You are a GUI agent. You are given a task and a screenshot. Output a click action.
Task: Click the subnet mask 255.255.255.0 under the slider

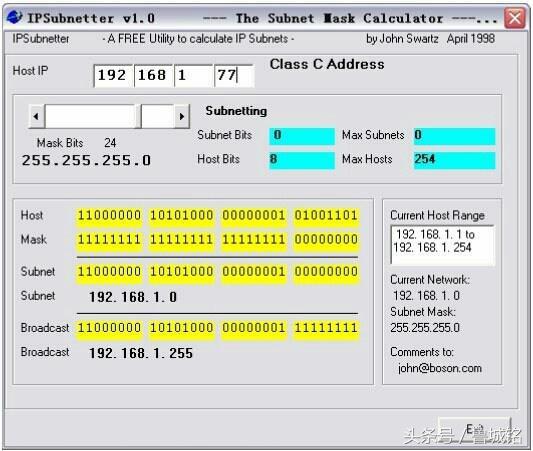tap(86, 160)
